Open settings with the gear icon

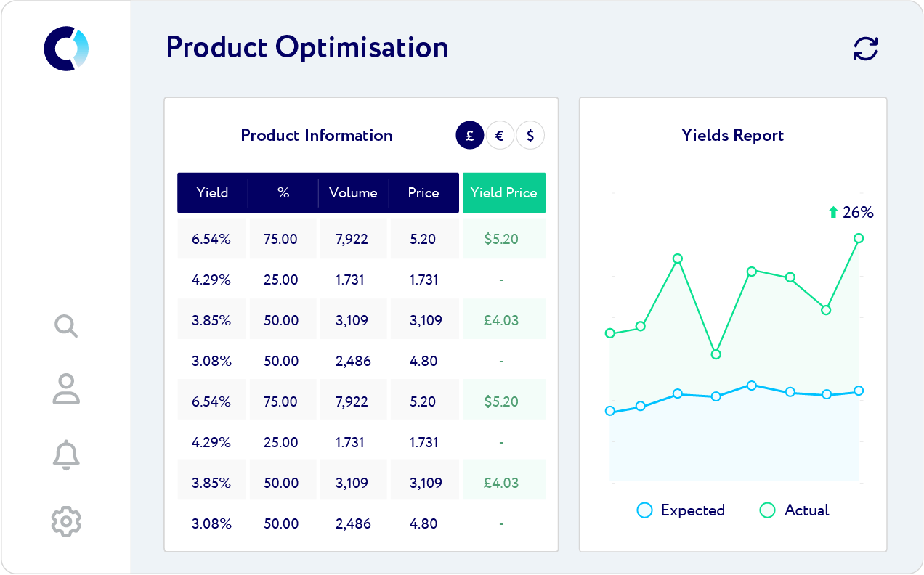[66, 521]
